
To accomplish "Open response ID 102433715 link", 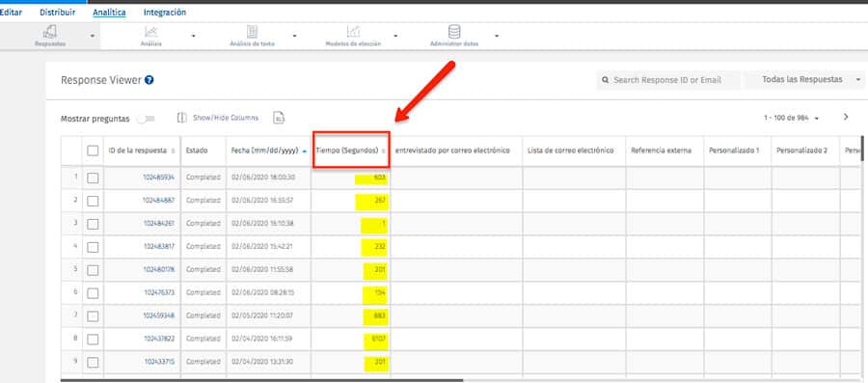I will [x=159, y=362].
